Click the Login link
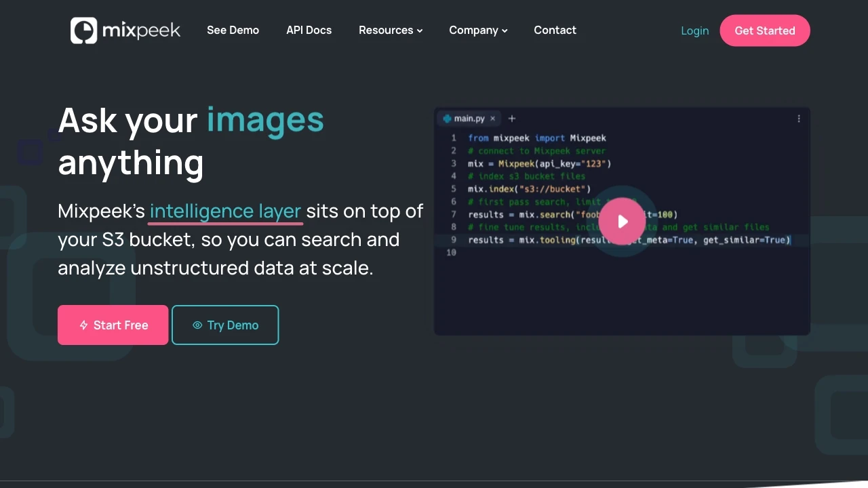The height and width of the screenshot is (488, 868). coord(694,30)
